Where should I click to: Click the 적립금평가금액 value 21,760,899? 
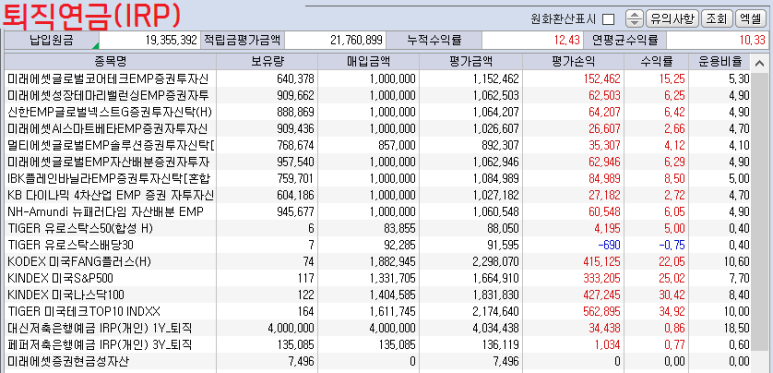[357, 40]
